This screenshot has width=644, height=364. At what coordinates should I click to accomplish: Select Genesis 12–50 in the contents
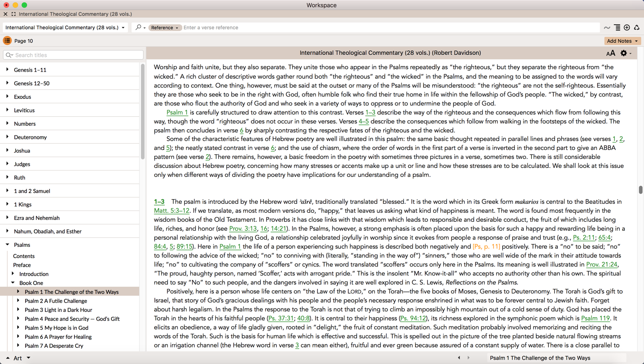[x=32, y=83]
